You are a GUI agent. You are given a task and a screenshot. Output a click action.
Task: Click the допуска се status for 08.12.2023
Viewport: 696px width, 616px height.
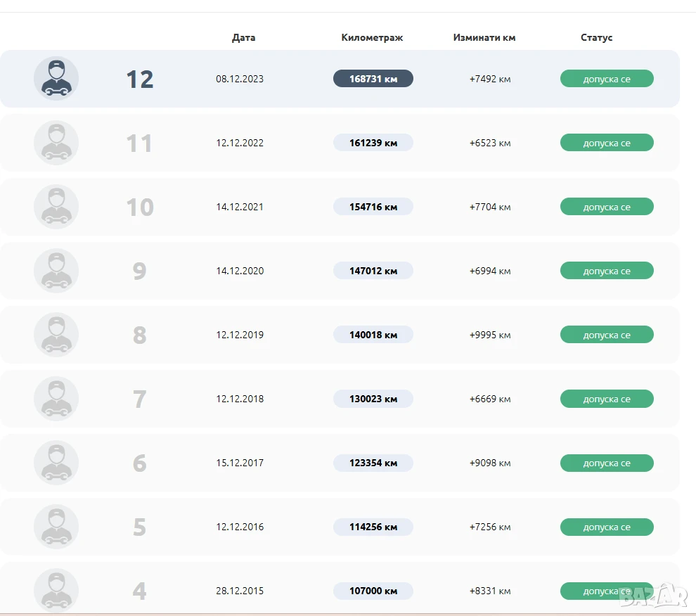pyautogui.click(x=607, y=79)
